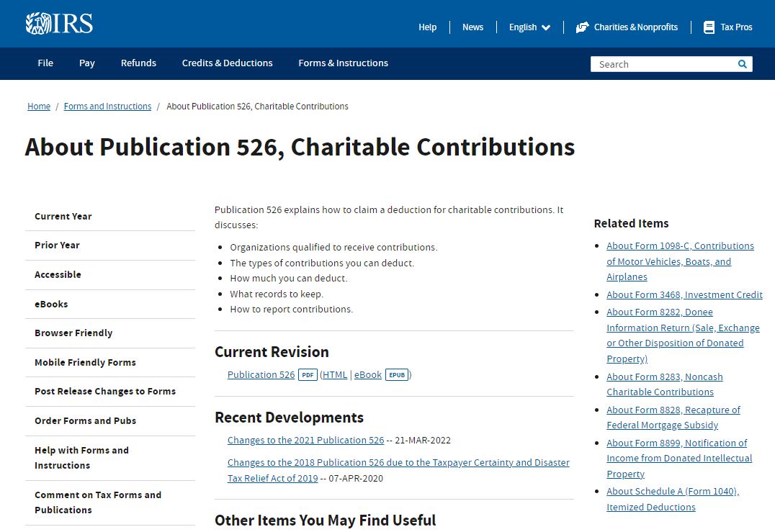
Task: Open the HTML version link
Action: pyautogui.click(x=335, y=375)
